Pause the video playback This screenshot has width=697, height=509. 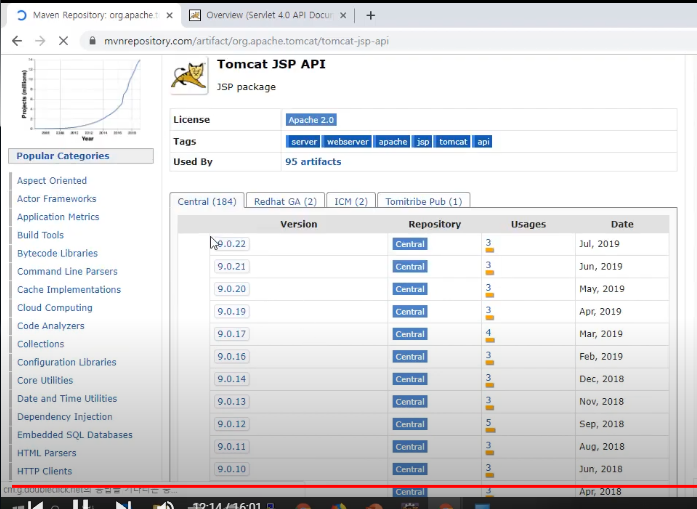[82, 505]
